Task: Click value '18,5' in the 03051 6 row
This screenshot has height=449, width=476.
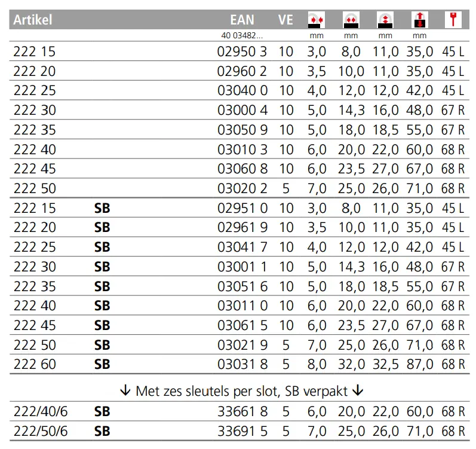Action: coord(385,286)
